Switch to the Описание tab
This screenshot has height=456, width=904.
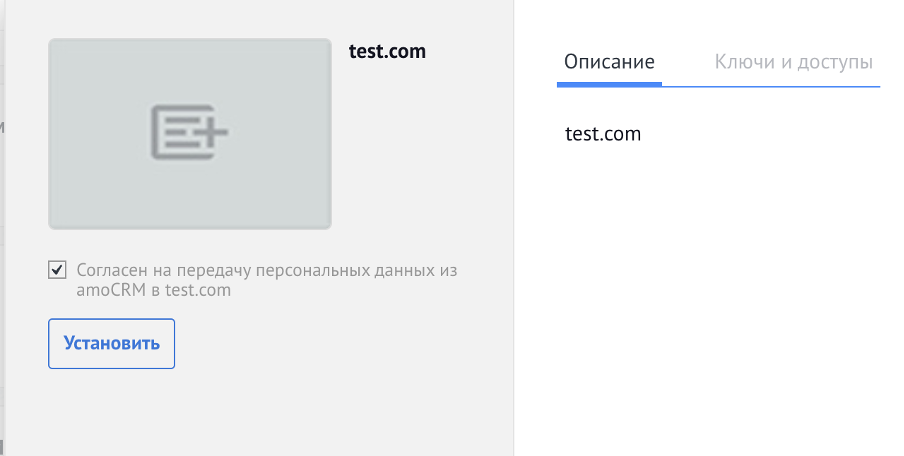click(x=609, y=62)
